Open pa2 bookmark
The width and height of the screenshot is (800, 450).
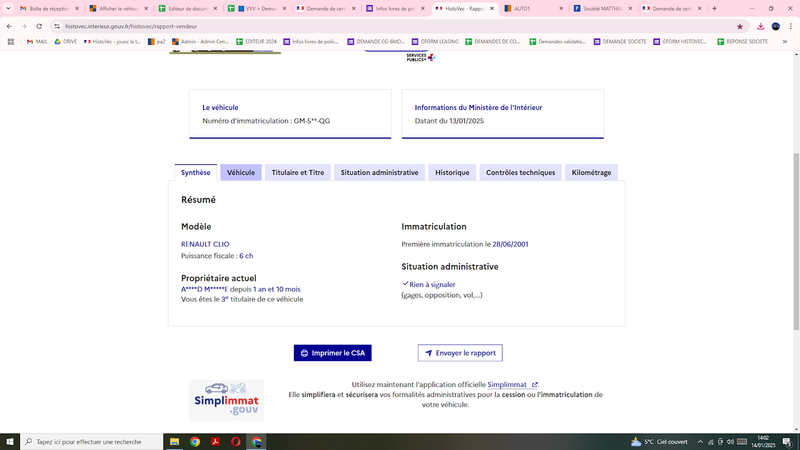(x=156, y=42)
